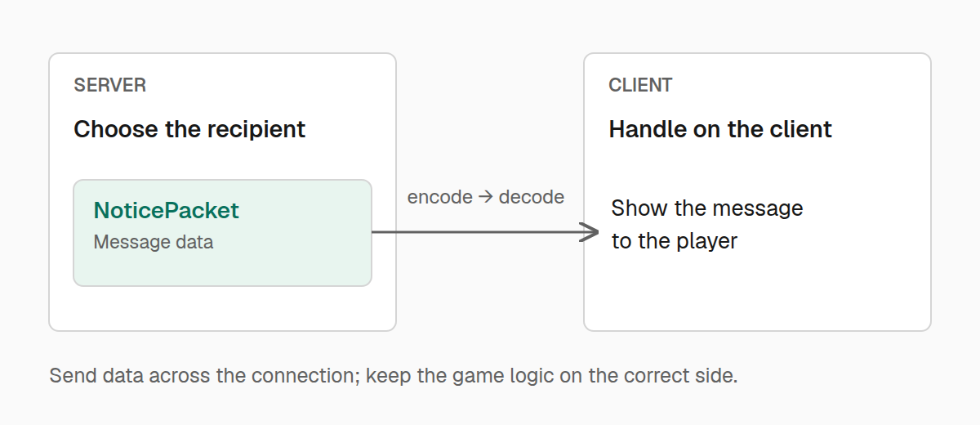Select the Choose the recipient heading
Image resolution: width=980 pixels, height=425 pixels.
point(189,129)
